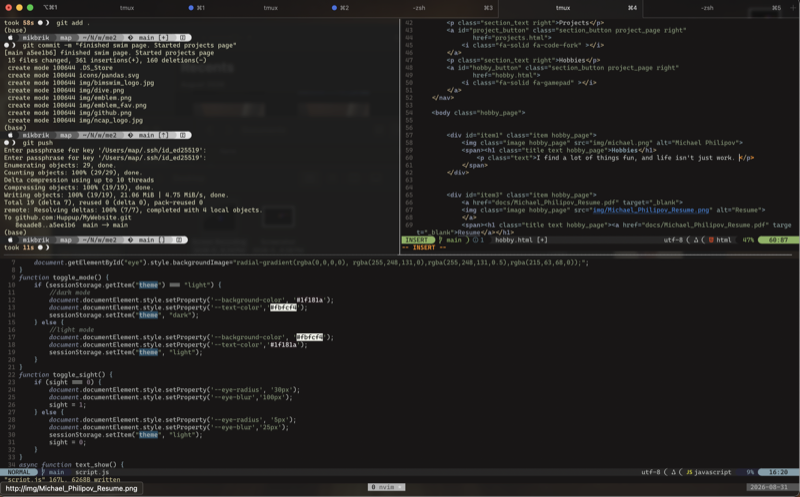Click the 9% scroll percentage in script.js
The height and width of the screenshot is (497, 800).
point(750,472)
